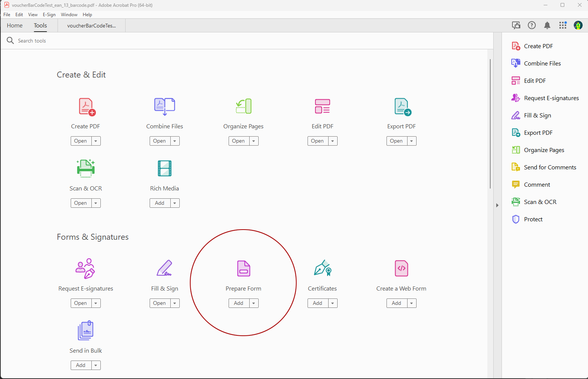Open dropdown arrow beside Send in Bulk Add

click(x=96, y=365)
